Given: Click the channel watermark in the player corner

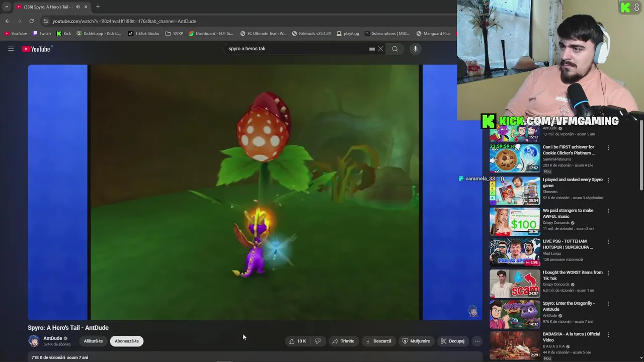Looking at the screenshot, I should point(472,311).
